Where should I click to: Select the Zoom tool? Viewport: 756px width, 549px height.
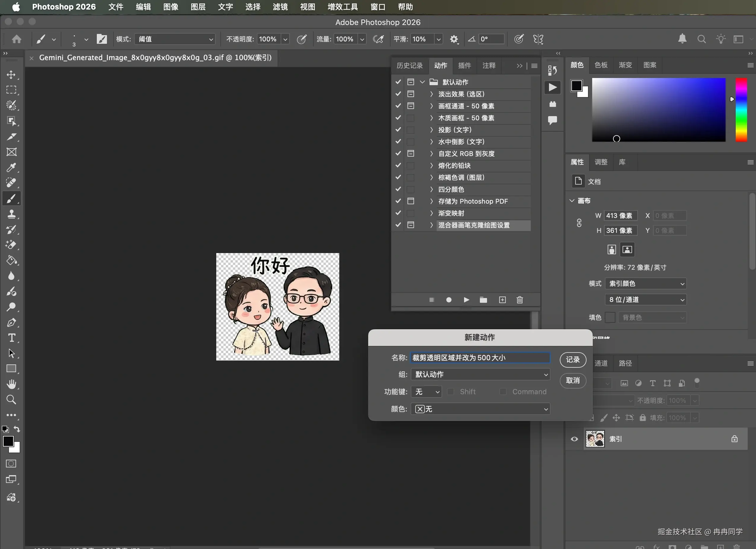[11, 400]
